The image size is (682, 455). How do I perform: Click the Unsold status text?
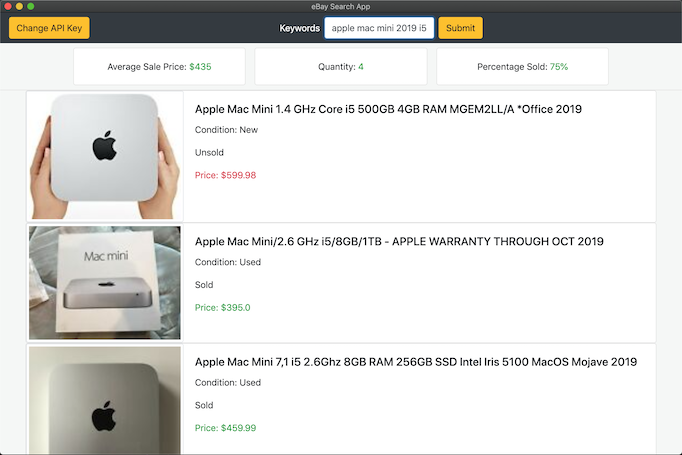209,152
